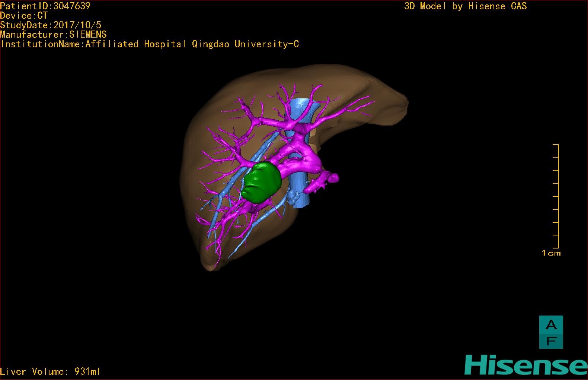Select the PatientID:3047639 text

pos(45,6)
